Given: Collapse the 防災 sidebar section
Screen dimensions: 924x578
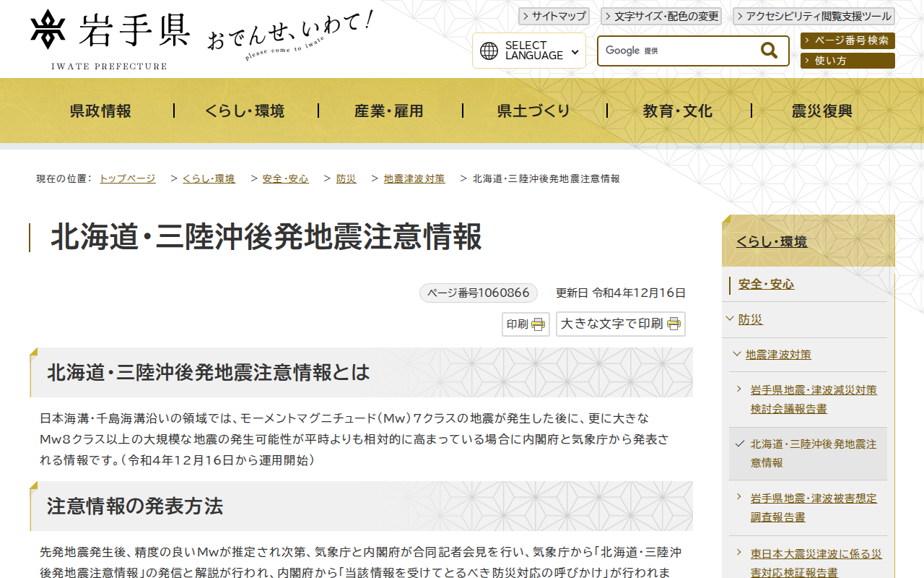Looking at the screenshot, I should coord(731,319).
